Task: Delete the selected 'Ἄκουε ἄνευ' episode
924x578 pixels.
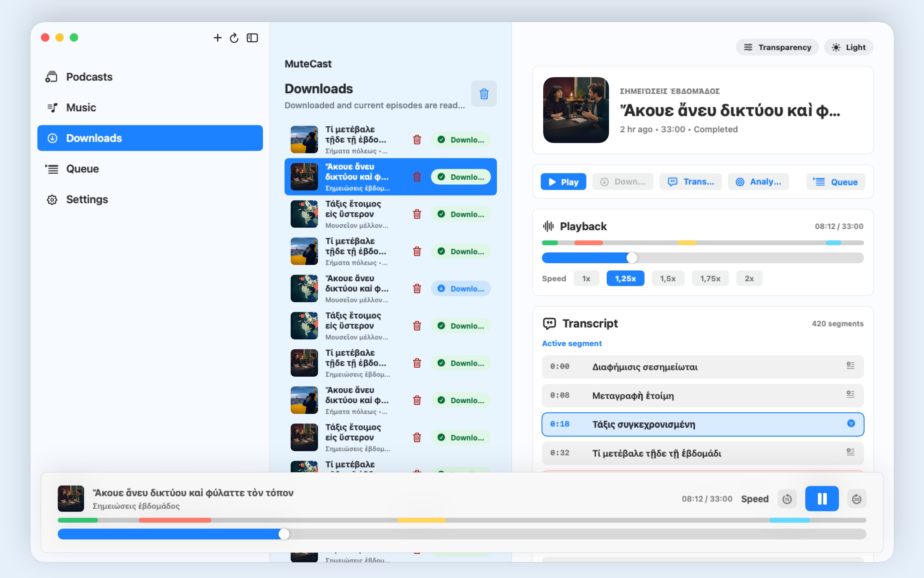Action: (417, 177)
